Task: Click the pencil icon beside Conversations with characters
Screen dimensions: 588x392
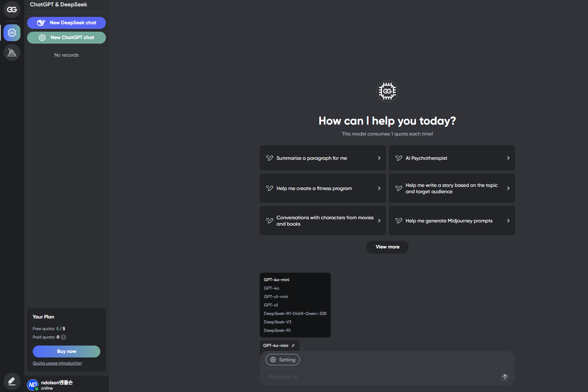Action: point(270,221)
